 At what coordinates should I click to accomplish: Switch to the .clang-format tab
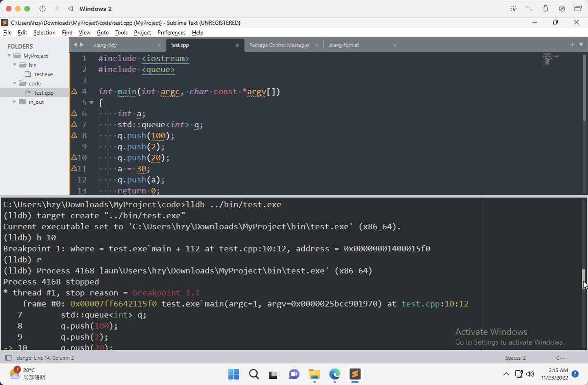point(343,45)
